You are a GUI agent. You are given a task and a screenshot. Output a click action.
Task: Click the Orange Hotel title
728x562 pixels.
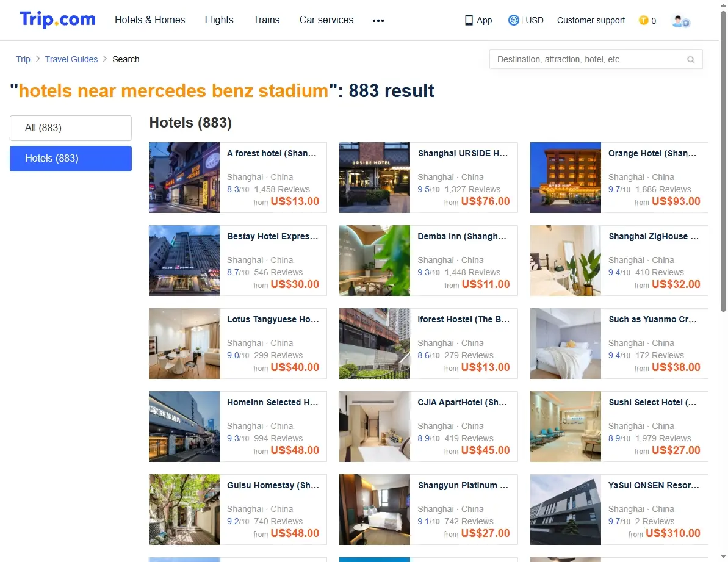point(652,153)
